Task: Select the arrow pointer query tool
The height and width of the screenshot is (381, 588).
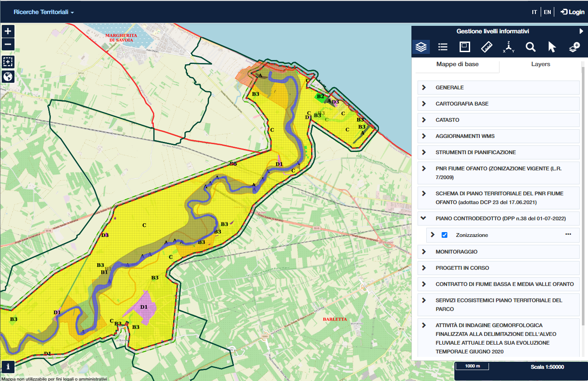Action: [x=552, y=47]
